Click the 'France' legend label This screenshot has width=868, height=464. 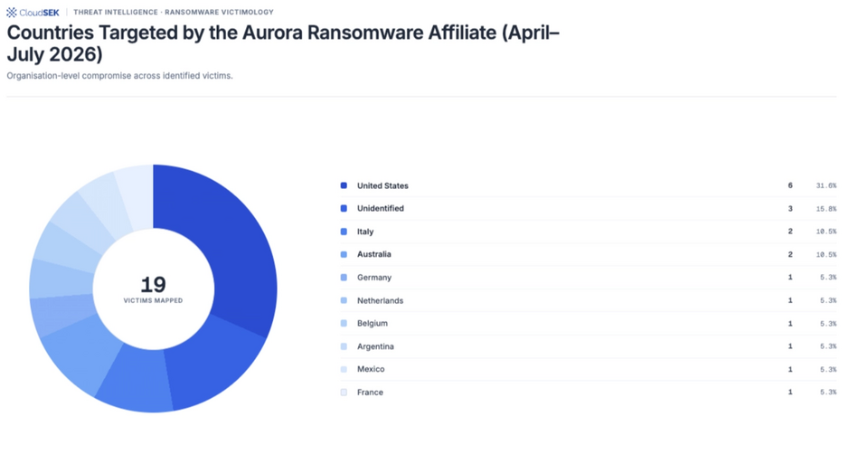[x=370, y=392]
